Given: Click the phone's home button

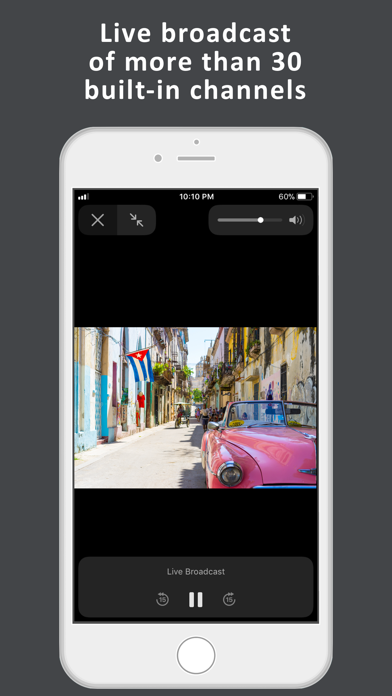Looking at the screenshot, I should pos(196,655).
